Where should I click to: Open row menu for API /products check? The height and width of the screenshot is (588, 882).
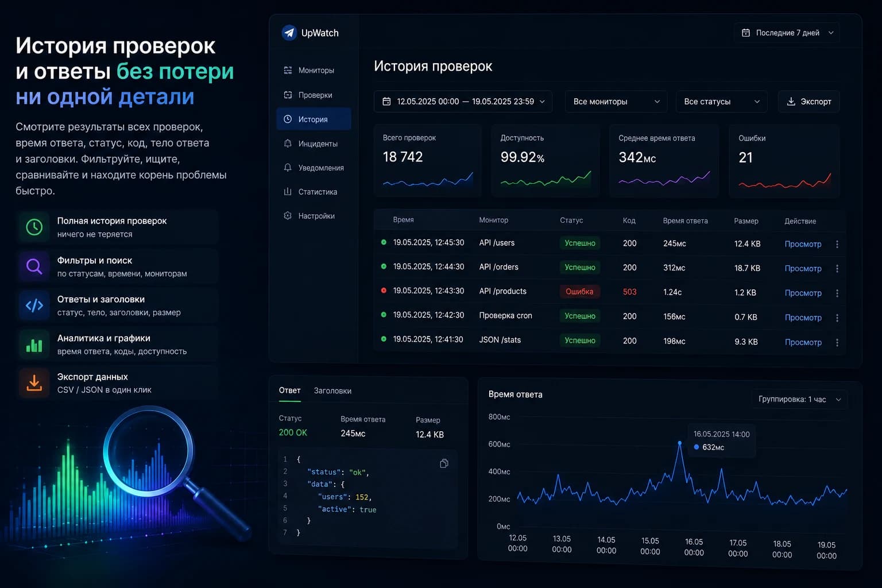pos(837,293)
